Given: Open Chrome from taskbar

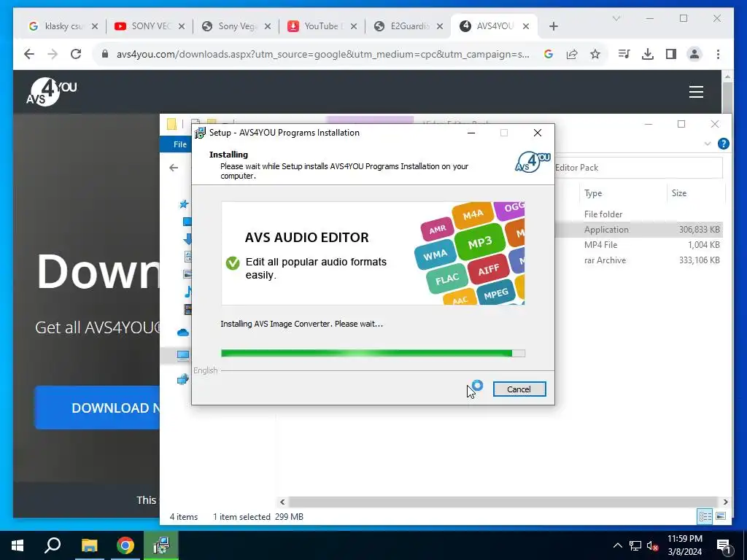Looking at the screenshot, I should point(125,545).
